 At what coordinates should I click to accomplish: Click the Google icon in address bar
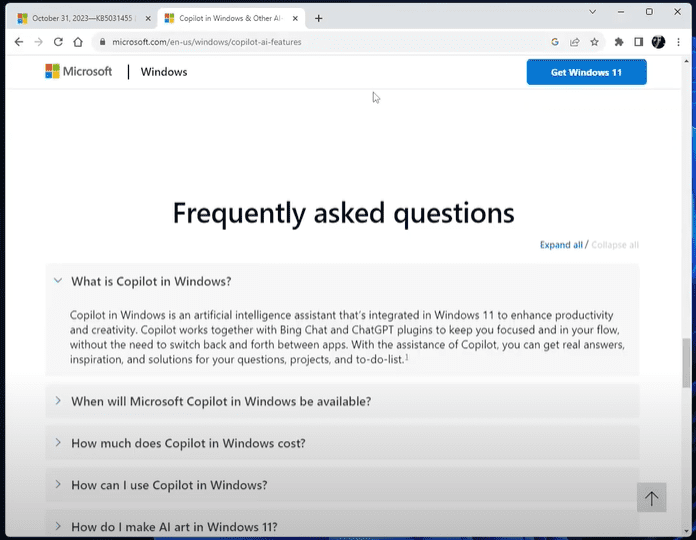tap(555, 42)
